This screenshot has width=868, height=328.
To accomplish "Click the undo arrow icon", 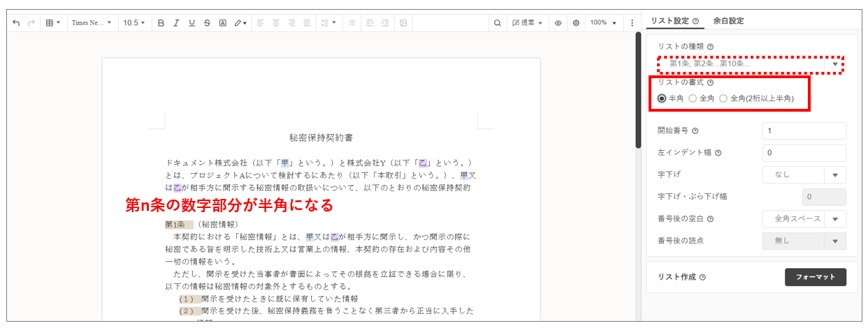I will pyautogui.click(x=16, y=23).
